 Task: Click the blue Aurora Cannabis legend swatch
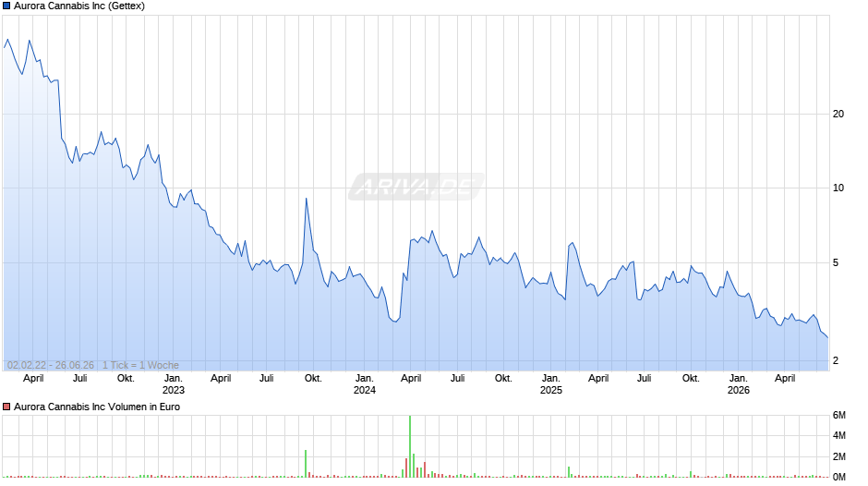click(6, 6)
